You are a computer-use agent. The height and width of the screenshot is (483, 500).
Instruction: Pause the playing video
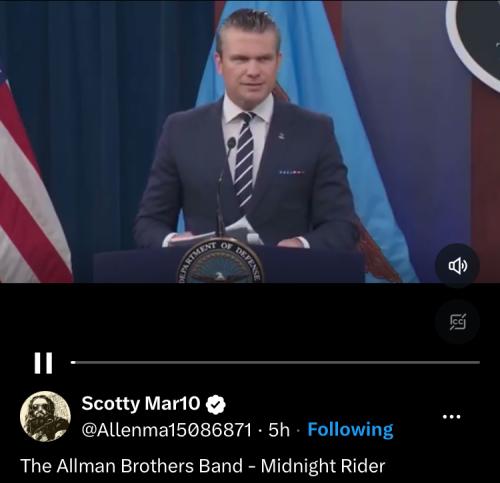(43, 363)
